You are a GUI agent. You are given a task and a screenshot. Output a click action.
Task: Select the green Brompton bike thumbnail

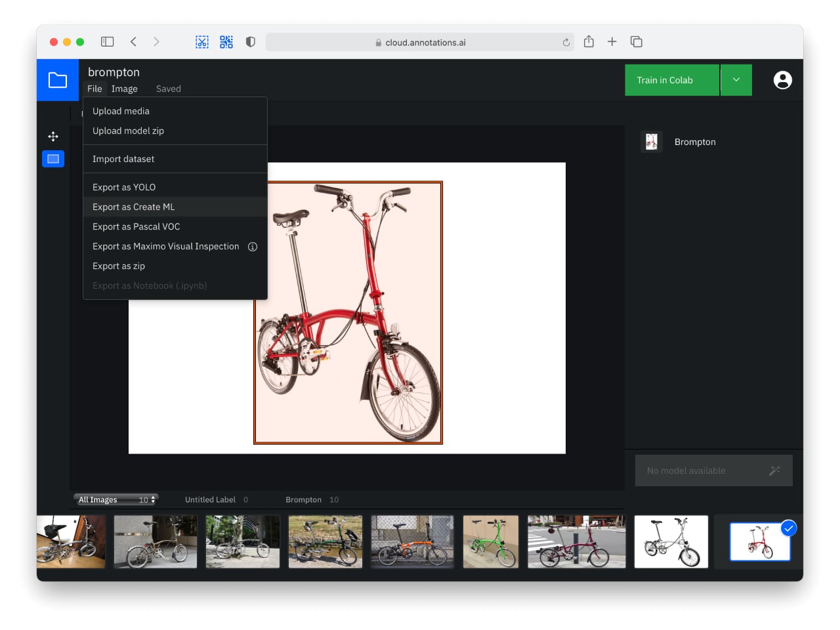tap(490, 541)
